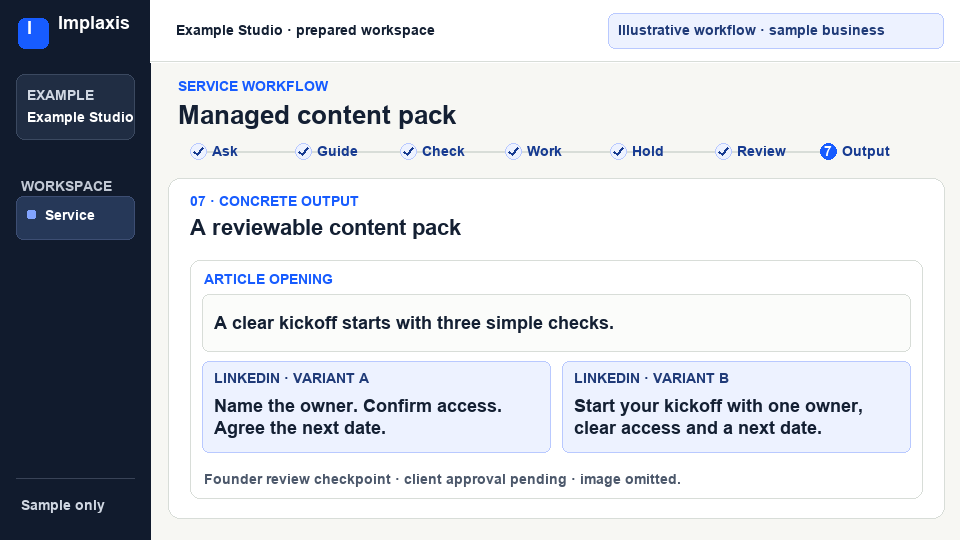Click the Example Studio prepared workspace header
This screenshot has width=960, height=540.
click(306, 31)
